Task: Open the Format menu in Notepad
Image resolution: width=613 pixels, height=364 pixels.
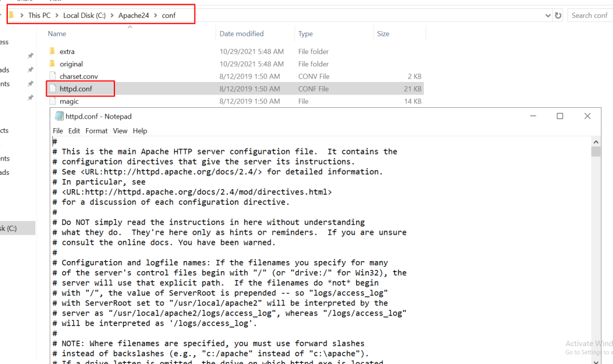Action: click(x=96, y=131)
